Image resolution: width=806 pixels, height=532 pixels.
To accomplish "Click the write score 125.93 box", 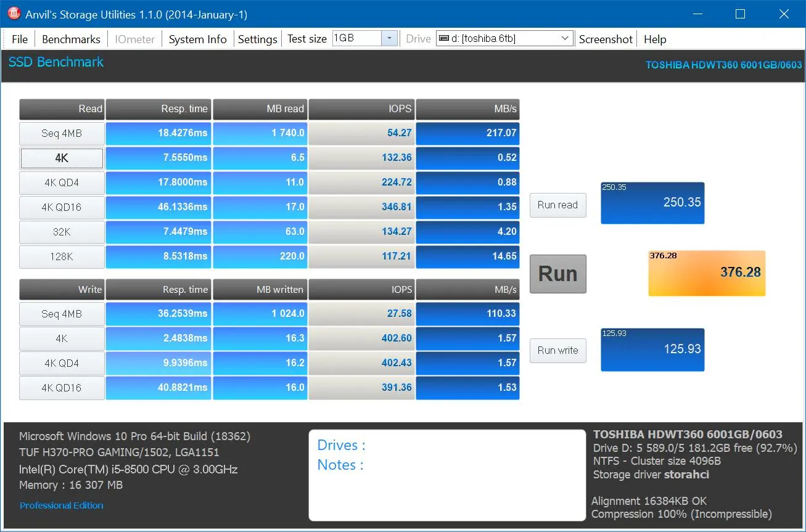I will tap(652, 350).
